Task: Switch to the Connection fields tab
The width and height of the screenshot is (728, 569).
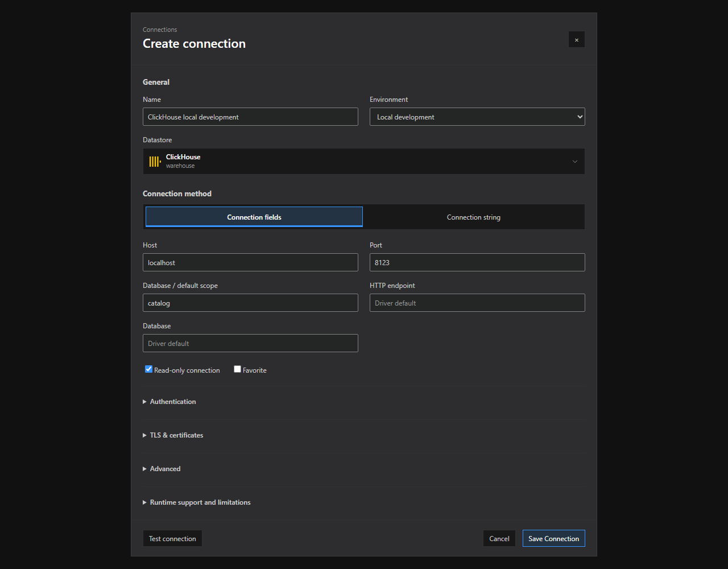Action: pyautogui.click(x=254, y=217)
